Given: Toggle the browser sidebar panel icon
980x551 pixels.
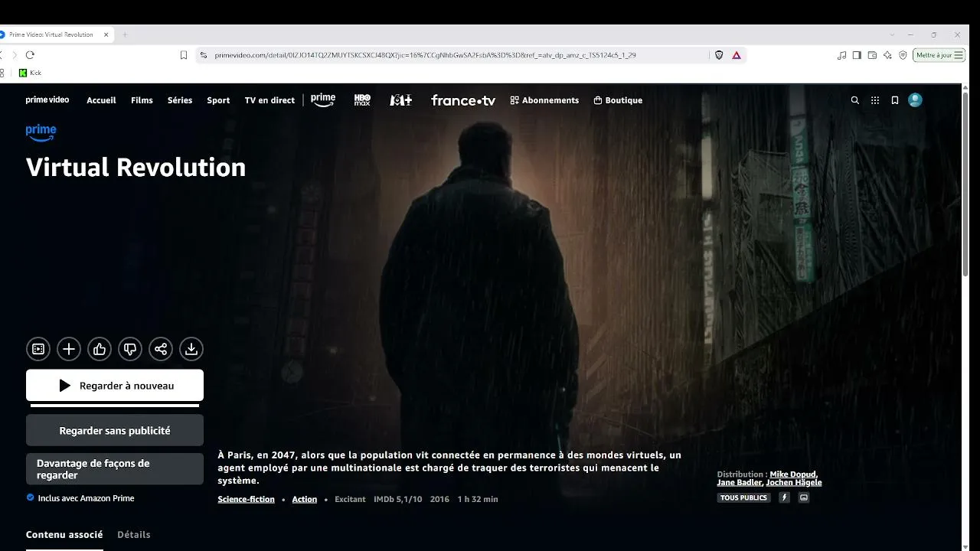Looking at the screenshot, I should click(857, 55).
